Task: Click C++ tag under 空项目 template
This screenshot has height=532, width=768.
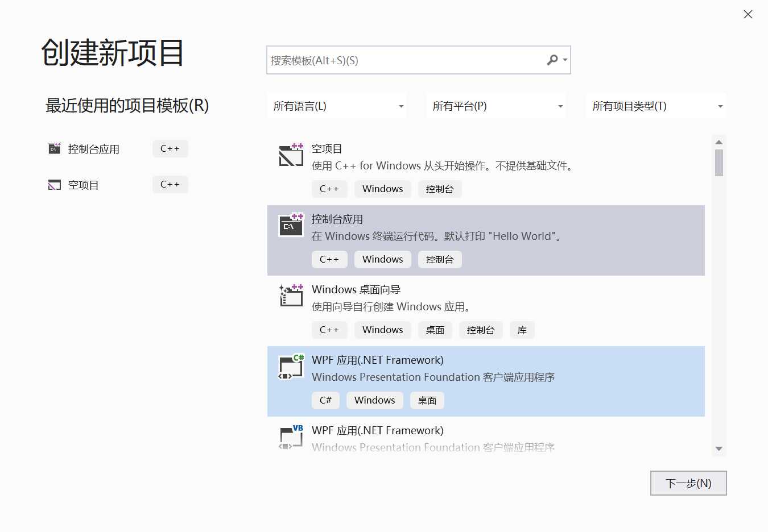Action: (x=329, y=189)
